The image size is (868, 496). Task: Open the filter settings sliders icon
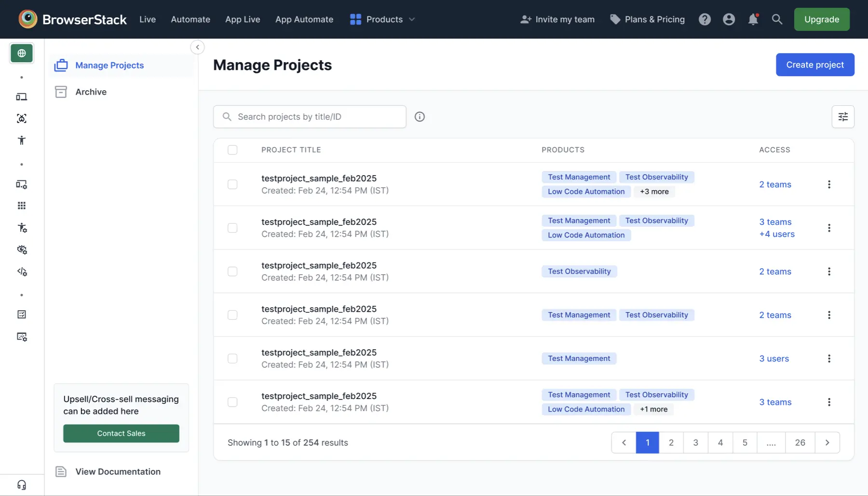point(843,117)
